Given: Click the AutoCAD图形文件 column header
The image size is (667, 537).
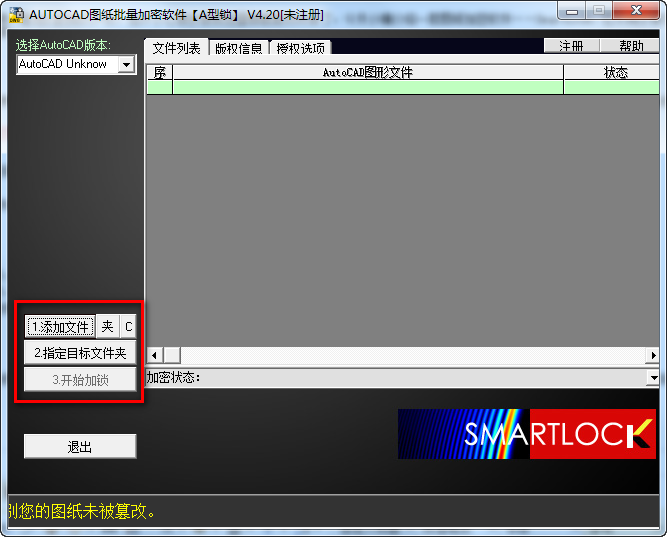Looking at the screenshot, I should pyautogui.click(x=368, y=72).
